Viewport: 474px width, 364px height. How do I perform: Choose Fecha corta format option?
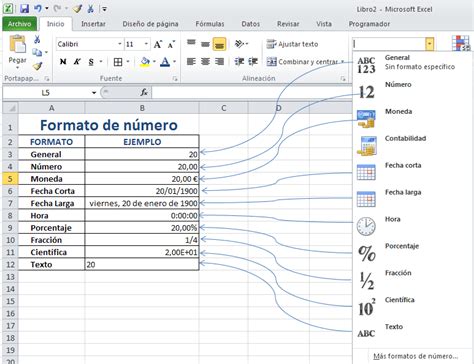[412, 172]
